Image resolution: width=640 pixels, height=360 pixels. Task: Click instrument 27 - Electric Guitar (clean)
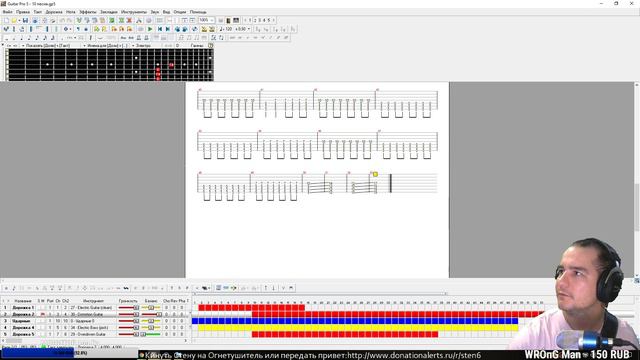(x=91, y=307)
